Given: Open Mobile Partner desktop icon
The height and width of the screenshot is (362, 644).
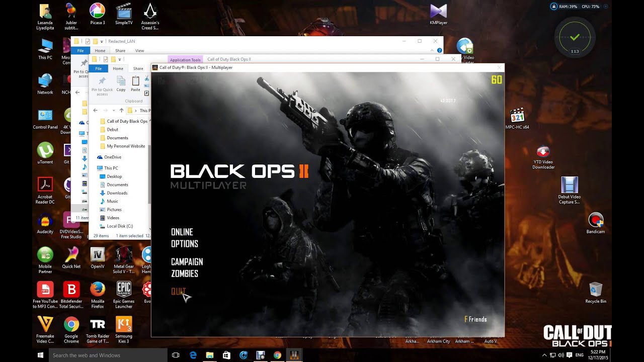Looking at the screenshot, I should 45,260.
